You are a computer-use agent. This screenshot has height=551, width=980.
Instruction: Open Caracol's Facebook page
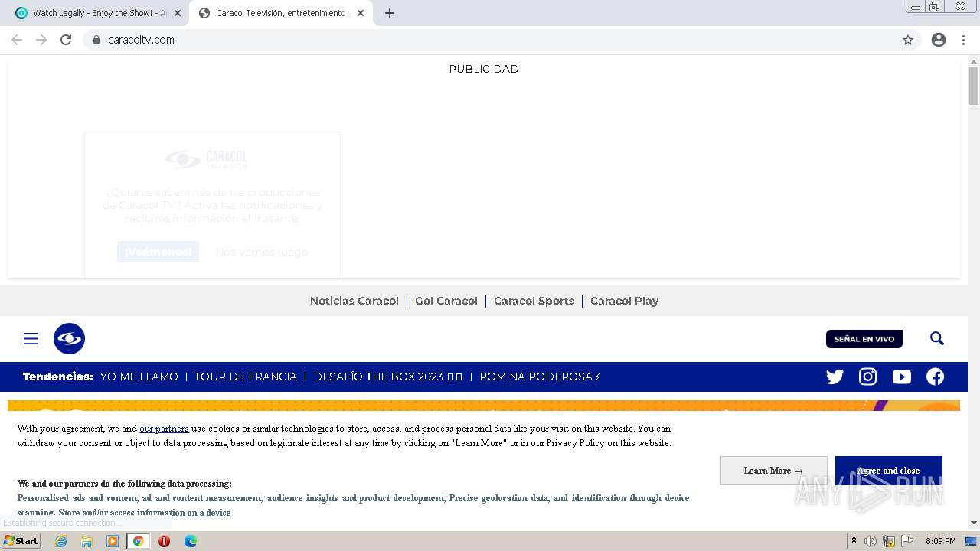pyautogui.click(x=935, y=377)
